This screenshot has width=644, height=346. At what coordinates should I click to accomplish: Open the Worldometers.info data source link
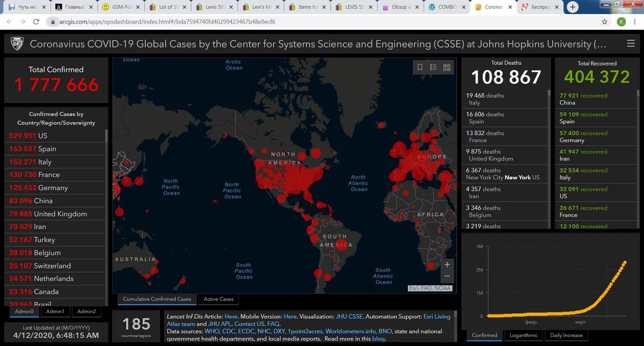(350, 332)
